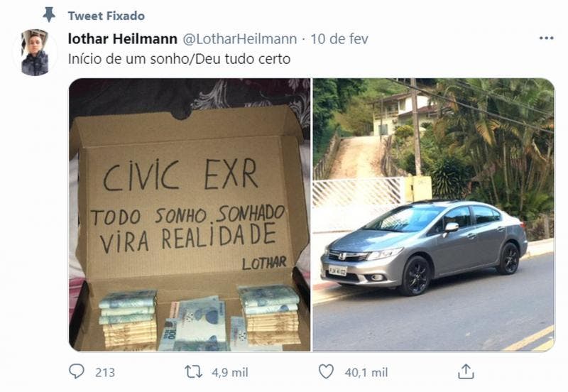View the Civic EXR cardboard box photo
This screenshot has height=392, width=568.
[x=190, y=214]
